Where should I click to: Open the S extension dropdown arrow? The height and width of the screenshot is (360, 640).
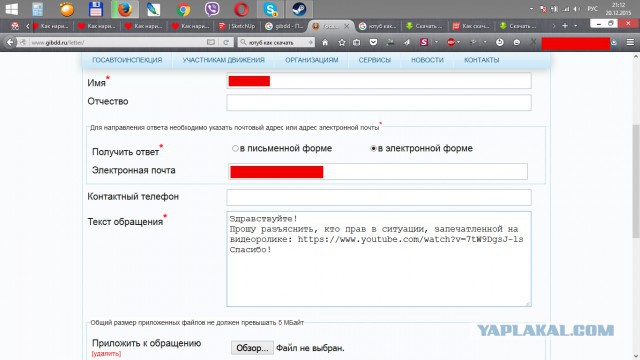point(436,42)
